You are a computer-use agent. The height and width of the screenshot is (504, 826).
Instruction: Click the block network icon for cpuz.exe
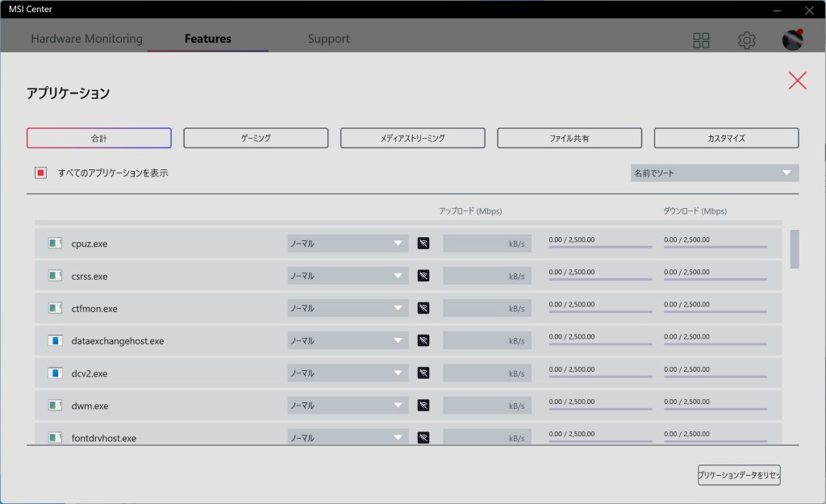(x=423, y=244)
